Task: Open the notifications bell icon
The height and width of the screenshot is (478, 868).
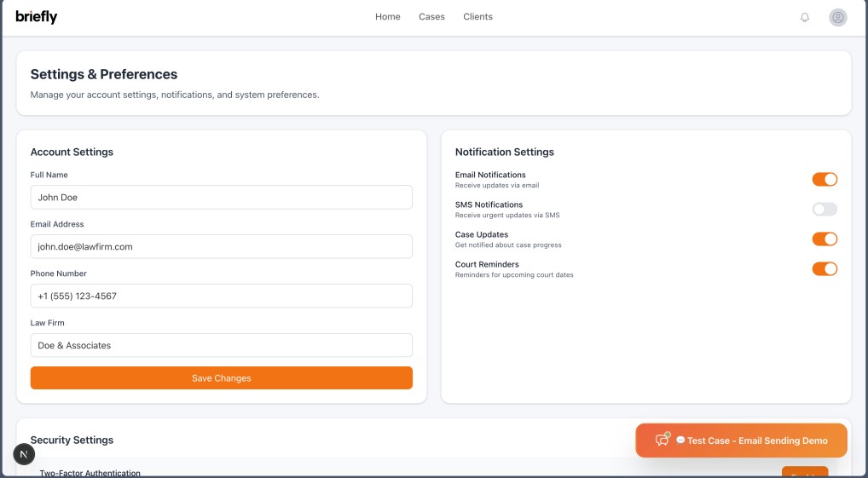Action: 805,17
